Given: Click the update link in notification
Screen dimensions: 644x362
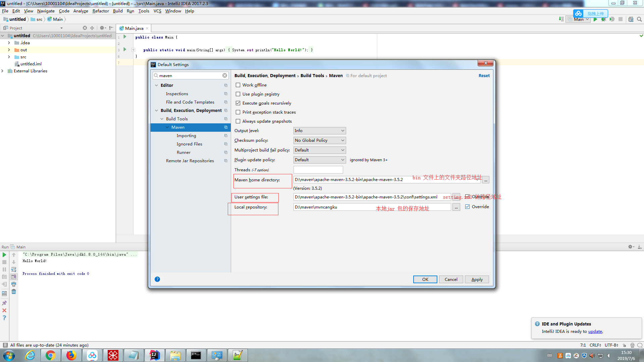Looking at the screenshot, I should pos(595,331).
